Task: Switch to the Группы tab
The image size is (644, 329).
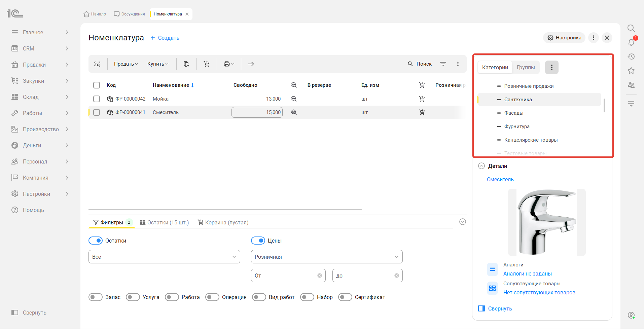Action: point(526,67)
